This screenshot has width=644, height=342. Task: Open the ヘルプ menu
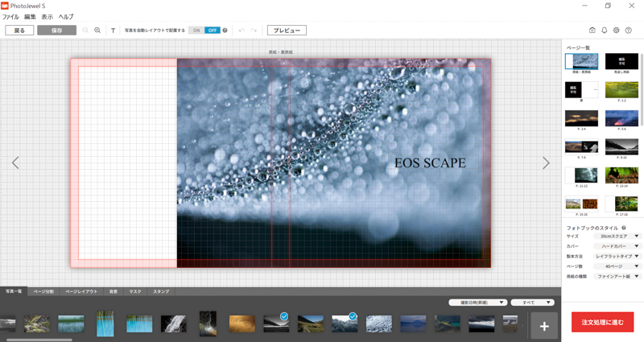click(x=66, y=17)
